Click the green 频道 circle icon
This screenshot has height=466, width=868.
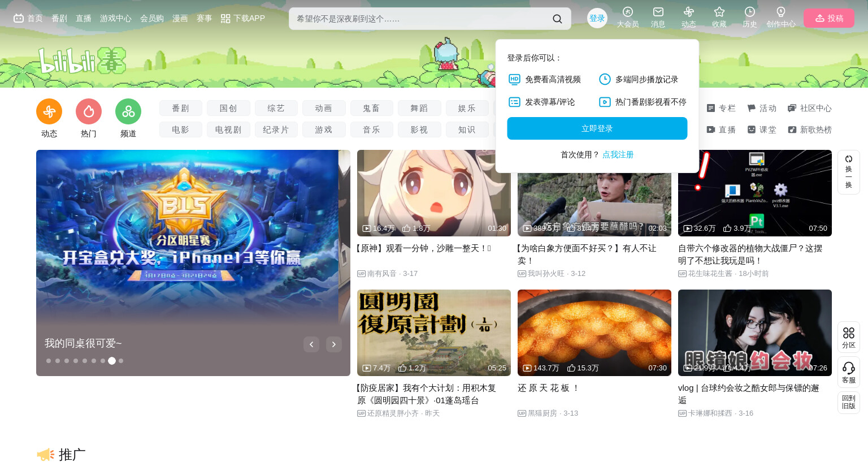click(x=128, y=111)
